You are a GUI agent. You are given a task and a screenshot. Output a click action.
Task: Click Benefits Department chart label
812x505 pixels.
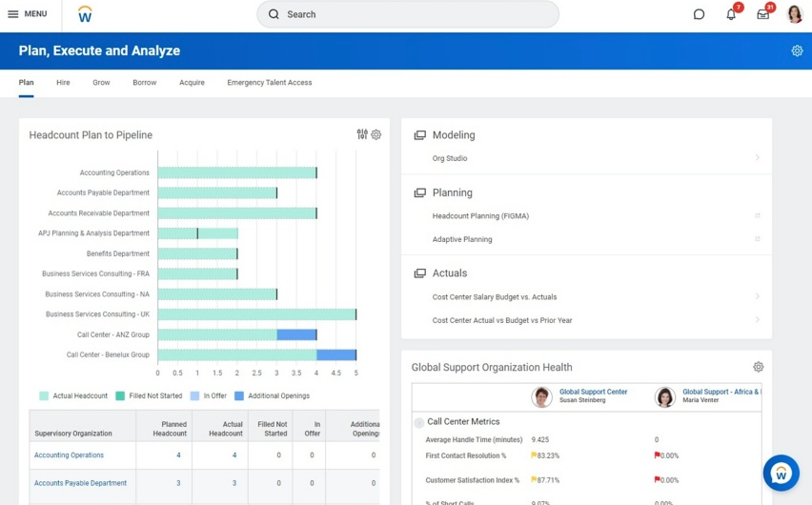(118, 253)
